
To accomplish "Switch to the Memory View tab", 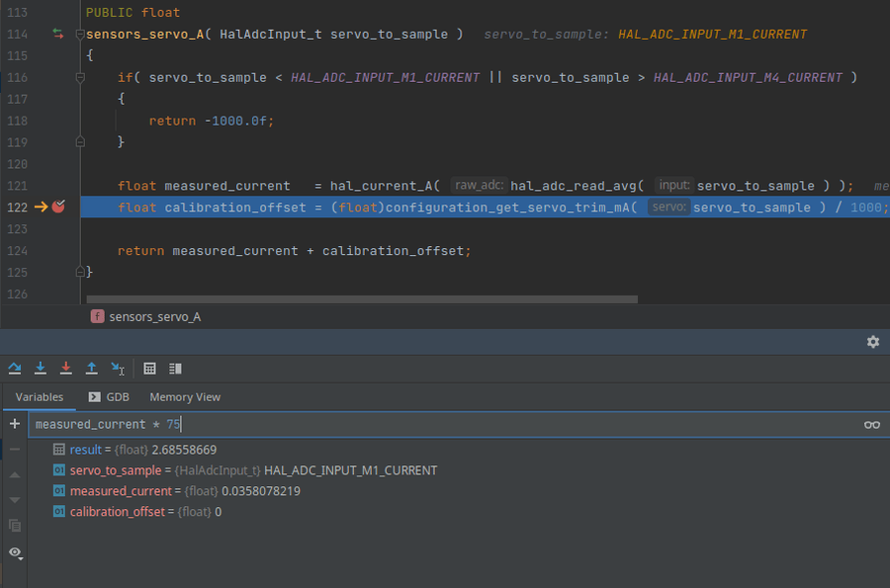I will [x=185, y=397].
